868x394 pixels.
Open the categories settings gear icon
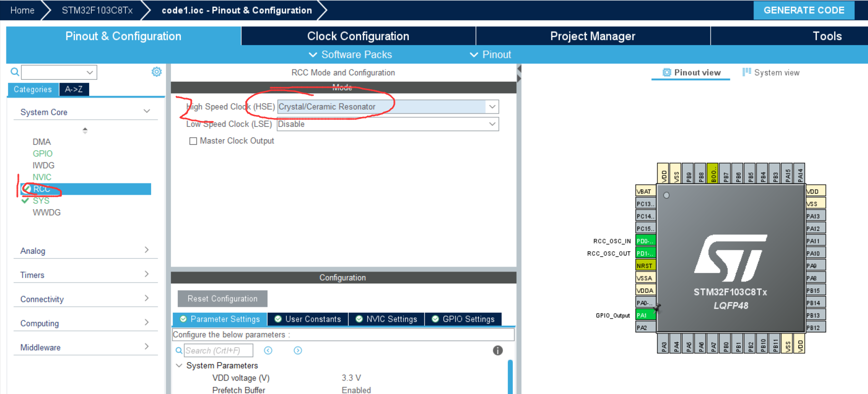pos(157,72)
